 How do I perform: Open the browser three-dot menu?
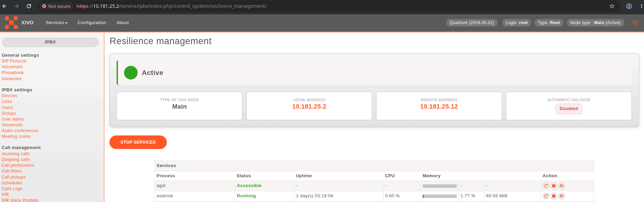(641, 6)
